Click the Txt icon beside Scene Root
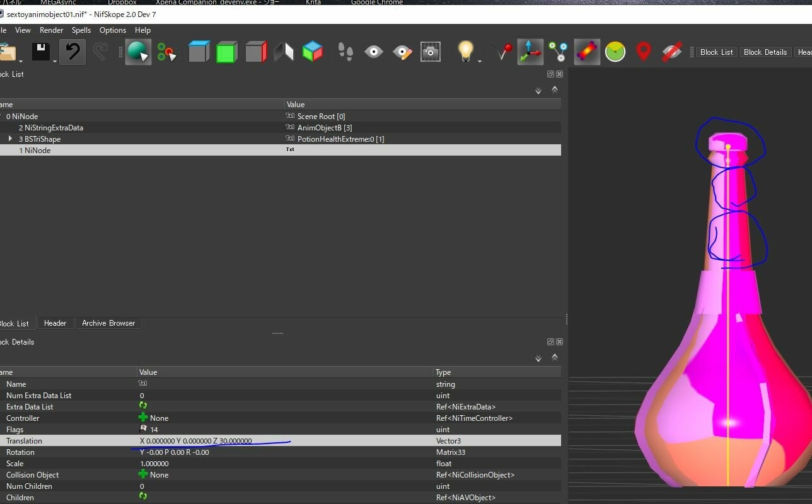This screenshot has width=812, height=504. point(290,116)
